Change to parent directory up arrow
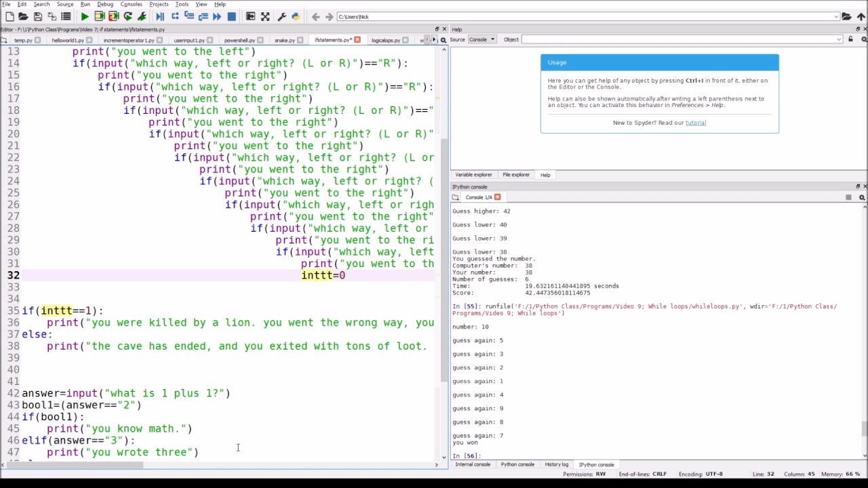 coord(860,16)
